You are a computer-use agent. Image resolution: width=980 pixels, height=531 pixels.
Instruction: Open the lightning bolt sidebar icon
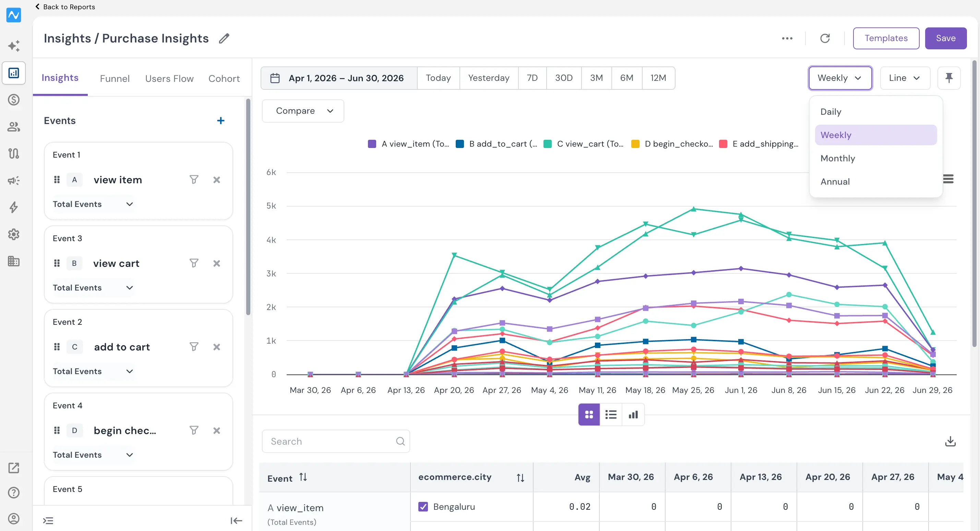(x=14, y=208)
